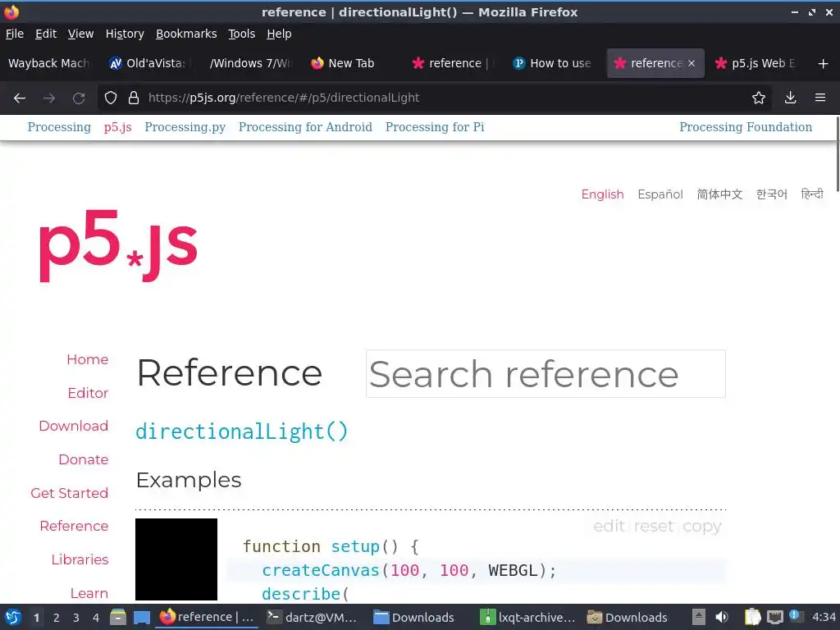The image size is (840, 630).
Task: Open the Donate sidebar link
Action: [83, 459]
